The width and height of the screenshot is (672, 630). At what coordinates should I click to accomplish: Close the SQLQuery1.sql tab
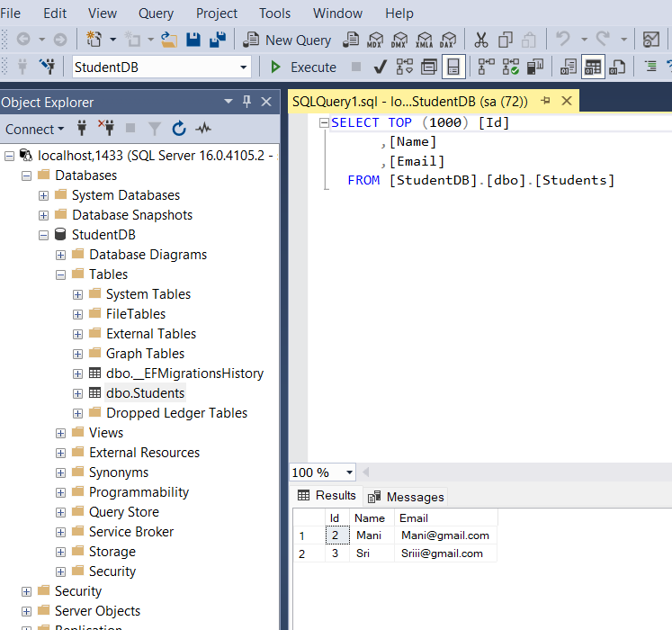(567, 101)
